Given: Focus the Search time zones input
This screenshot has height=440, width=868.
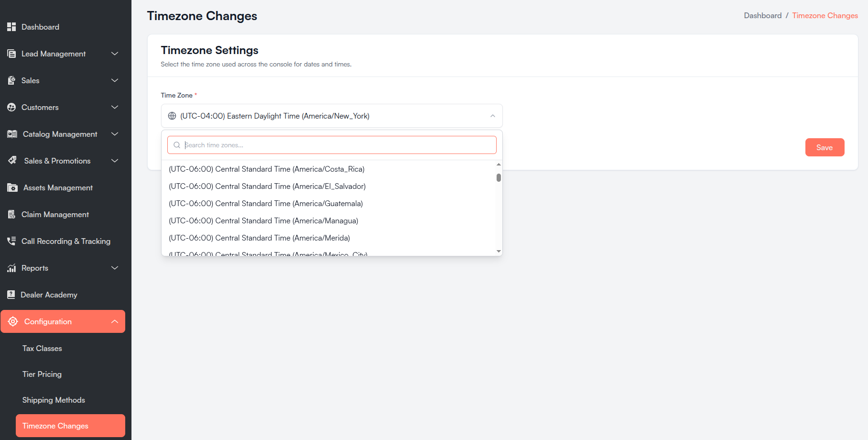Looking at the screenshot, I should coord(332,145).
